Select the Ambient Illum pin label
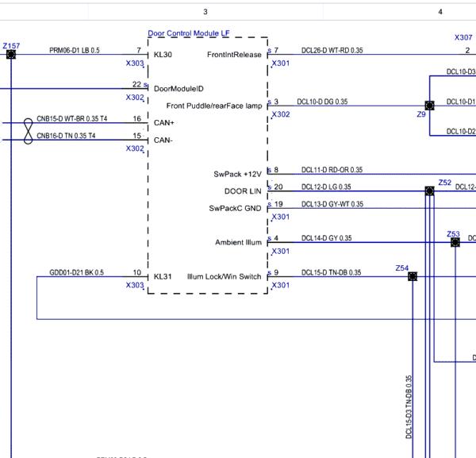476x458 pixels. coord(238,242)
